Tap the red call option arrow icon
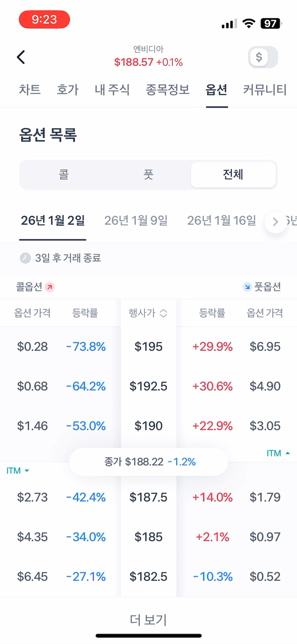The height and width of the screenshot is (644, 297). coord(50,287)
